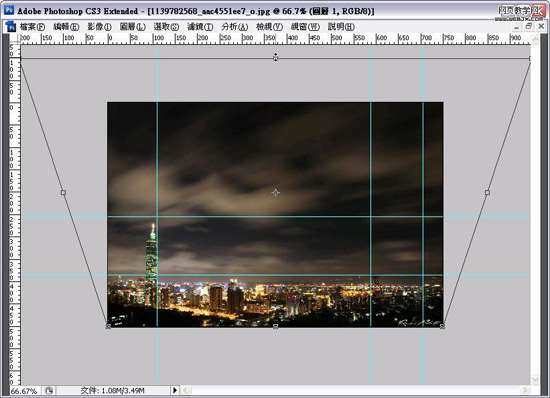The image size is (550, 398).
Task: Click the transform center reference point
Action: click(x=276, y=192)
